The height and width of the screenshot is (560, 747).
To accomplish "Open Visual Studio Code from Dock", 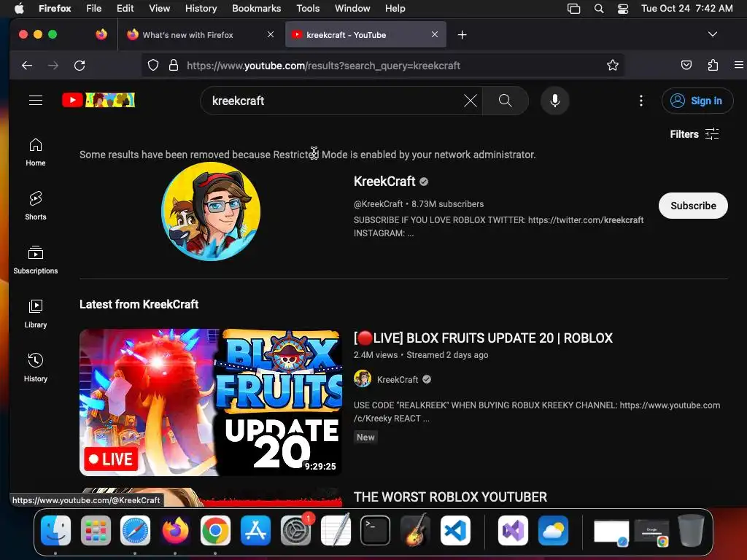I will [455, 530].
